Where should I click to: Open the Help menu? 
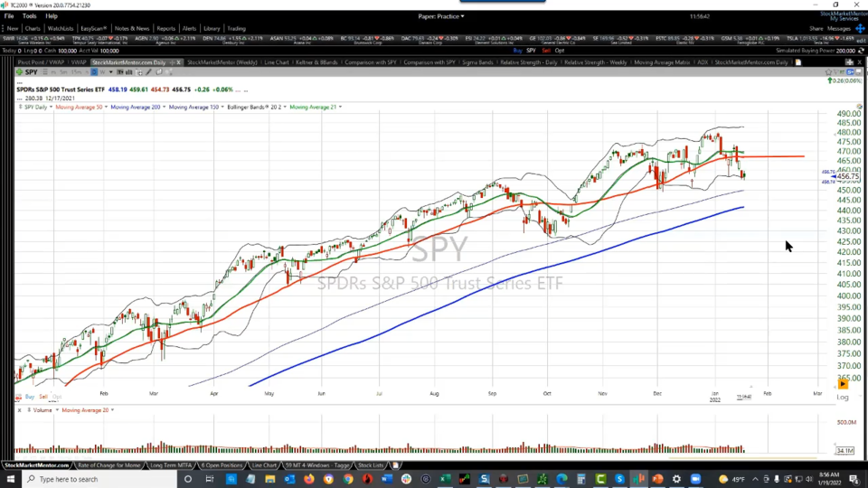52,16
